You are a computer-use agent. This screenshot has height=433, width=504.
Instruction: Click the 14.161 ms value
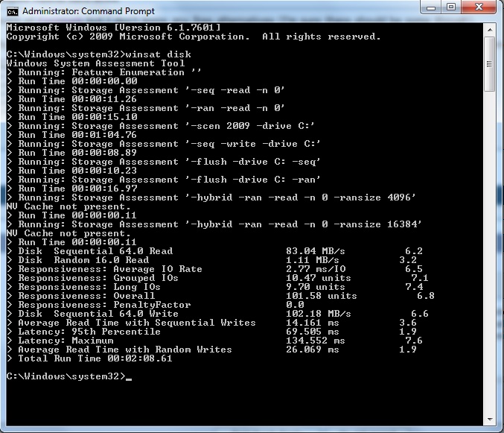[x=313, y=323]
